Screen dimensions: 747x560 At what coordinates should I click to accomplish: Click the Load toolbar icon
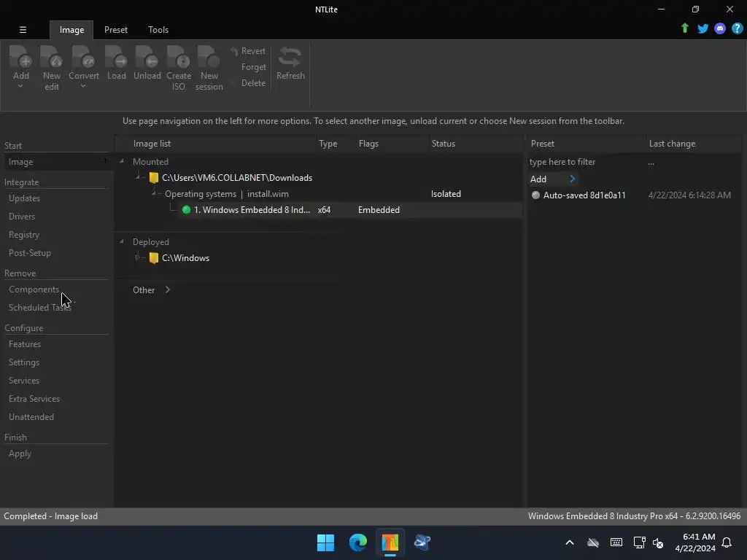coord(116,57)
